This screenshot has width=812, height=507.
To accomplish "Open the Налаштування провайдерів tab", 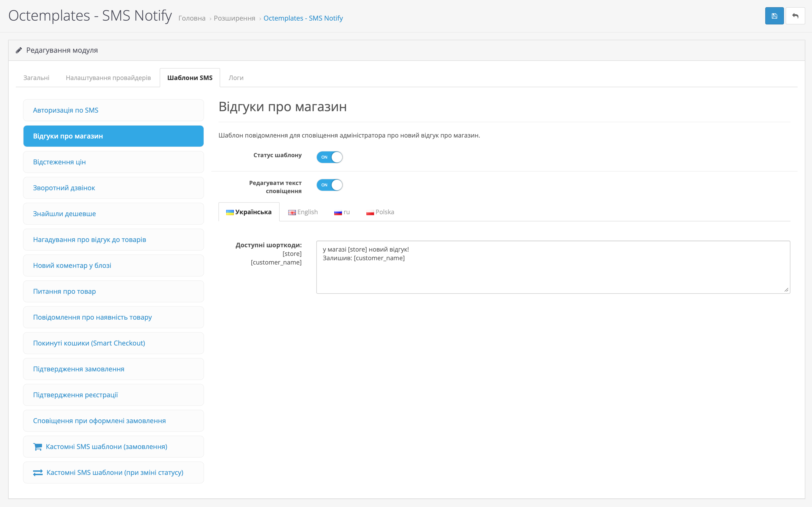I will 108,78.
